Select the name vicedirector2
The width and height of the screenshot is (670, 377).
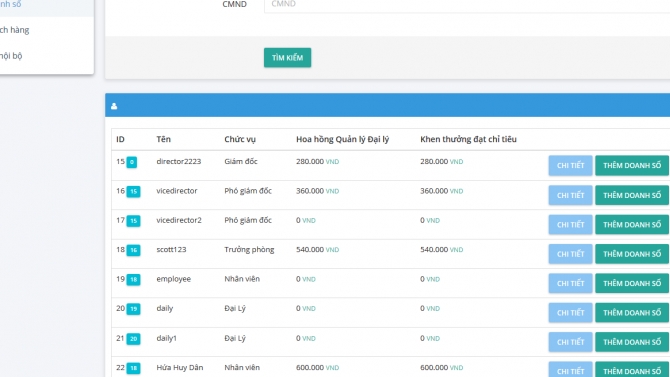click(x=179, y=220)
